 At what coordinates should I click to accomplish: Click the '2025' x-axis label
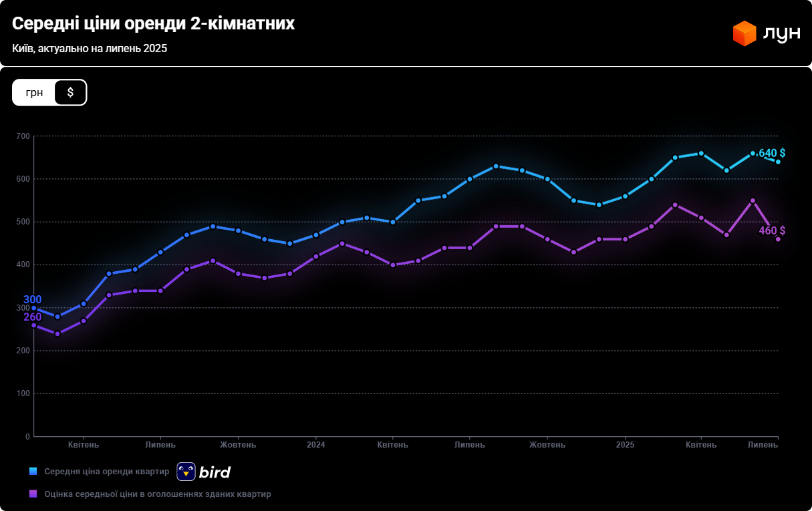click(625, 445)
